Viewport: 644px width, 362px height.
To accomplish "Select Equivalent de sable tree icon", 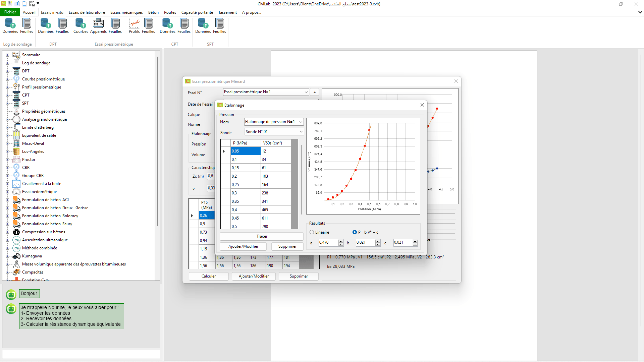I will click(x=16, y=135).
